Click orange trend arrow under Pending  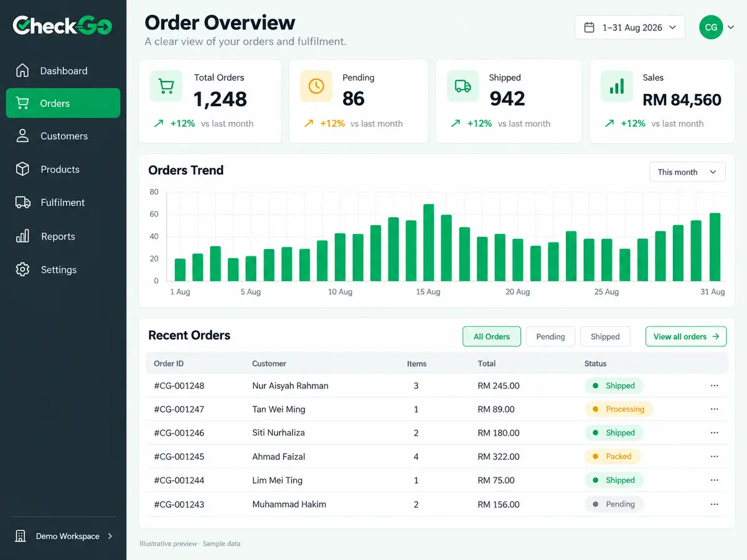[308, 123]
